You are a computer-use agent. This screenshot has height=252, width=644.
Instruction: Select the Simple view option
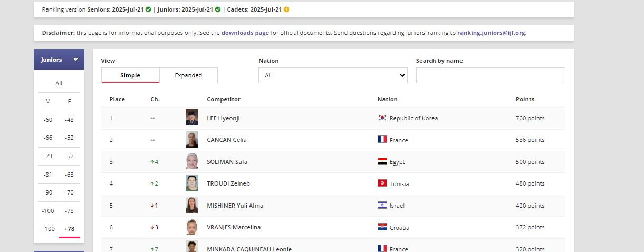tap(130, 75)
